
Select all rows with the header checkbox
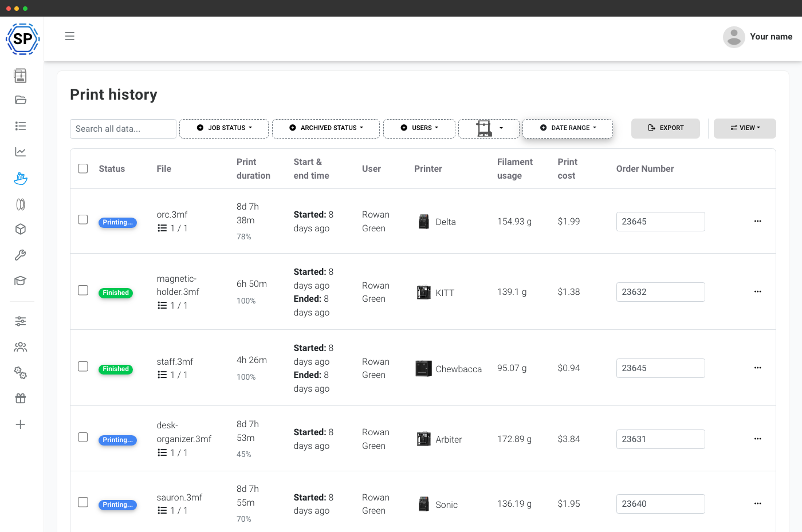pos(83,168)
